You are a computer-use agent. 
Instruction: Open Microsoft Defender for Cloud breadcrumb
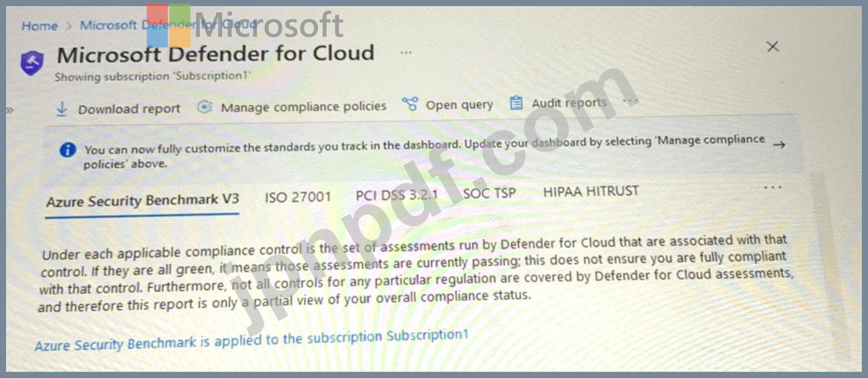(168, 24)
